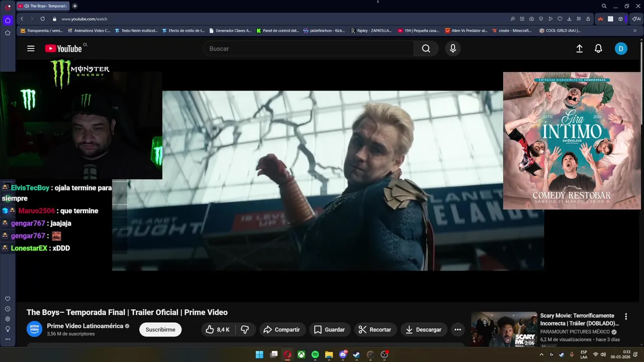
Task: Open Opera sidebar three-dot more menu
Action: [8, 339]
